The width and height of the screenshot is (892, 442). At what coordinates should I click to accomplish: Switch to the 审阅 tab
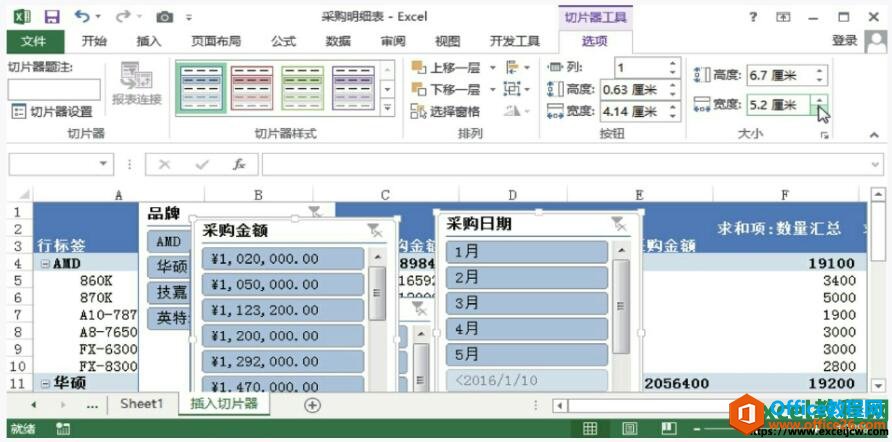(393, 41)
